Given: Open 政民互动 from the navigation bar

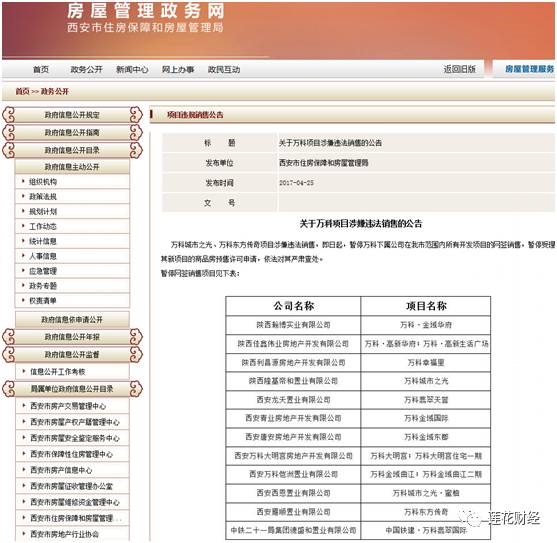Looking at the screenshot, I should point(224,69).
